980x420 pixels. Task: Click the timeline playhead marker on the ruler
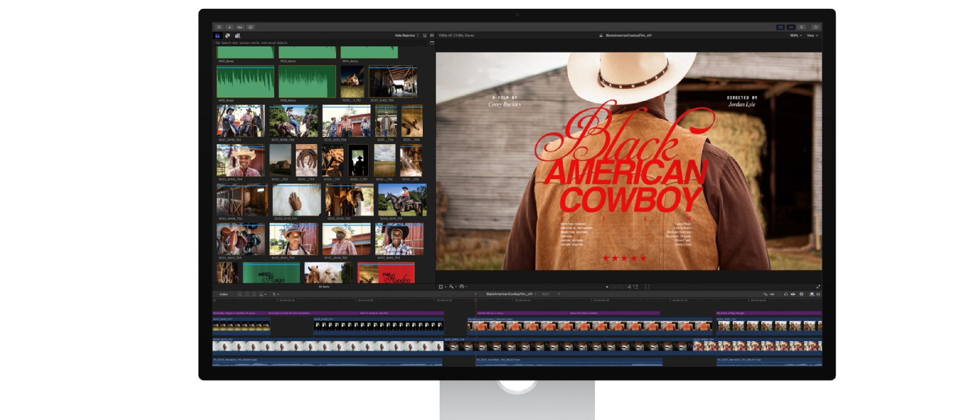pos(476,301)
